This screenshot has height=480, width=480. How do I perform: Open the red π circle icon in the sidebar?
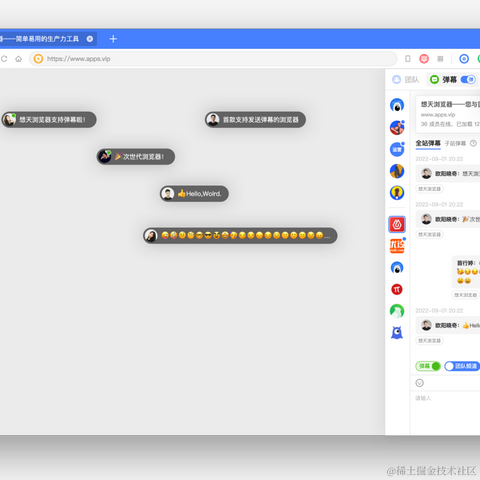397,289
